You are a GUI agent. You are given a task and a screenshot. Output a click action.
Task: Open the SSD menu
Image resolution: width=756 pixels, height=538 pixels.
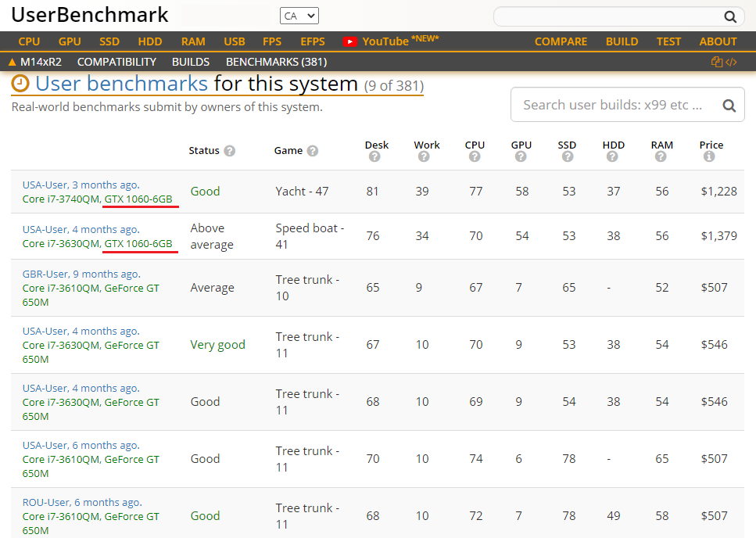[x=109, y=42]
